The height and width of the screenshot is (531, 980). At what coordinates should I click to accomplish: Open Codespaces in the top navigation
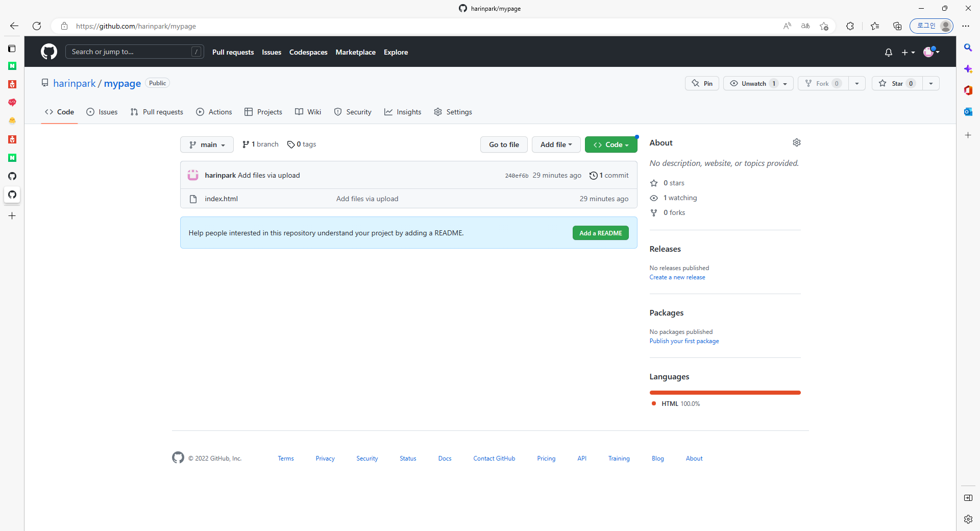click(x=308, y=52)
